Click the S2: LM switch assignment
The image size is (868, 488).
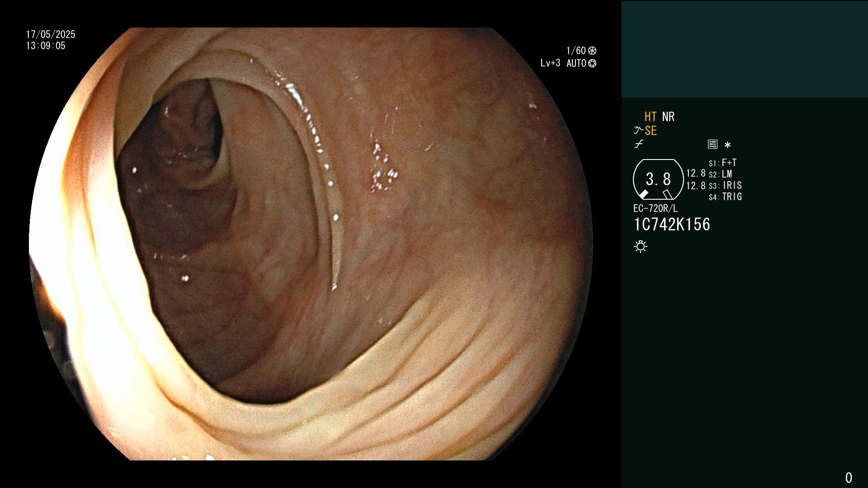point(720,174)
